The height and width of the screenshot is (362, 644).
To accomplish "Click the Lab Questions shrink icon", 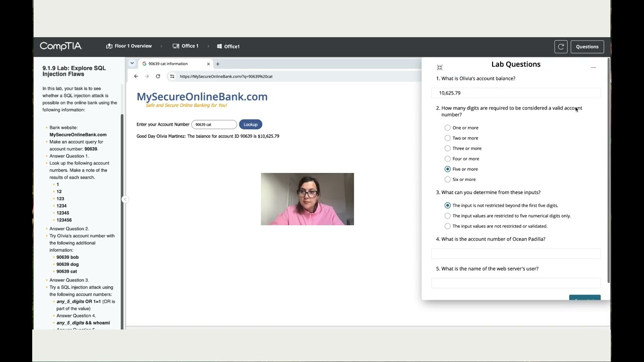I will click(x=440, y=67).
